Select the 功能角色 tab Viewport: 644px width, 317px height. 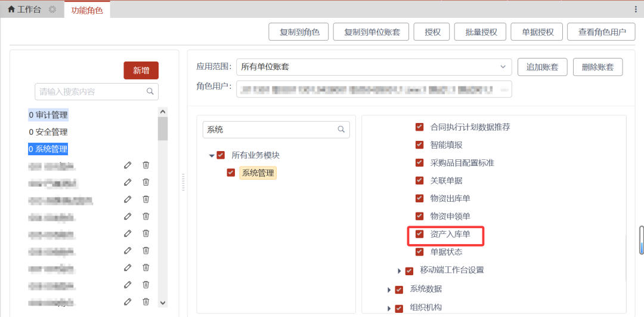pyautogui.click(x=87, y=10)
